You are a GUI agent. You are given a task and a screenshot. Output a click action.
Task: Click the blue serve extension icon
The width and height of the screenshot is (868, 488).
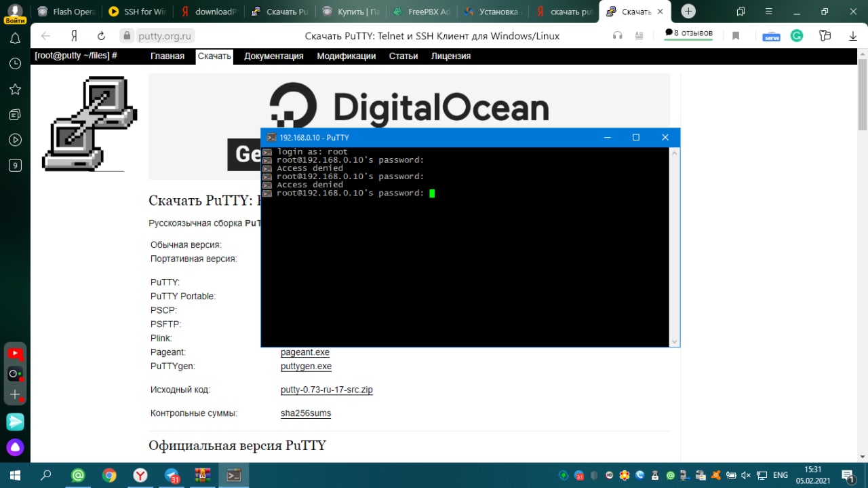(772, 37)
